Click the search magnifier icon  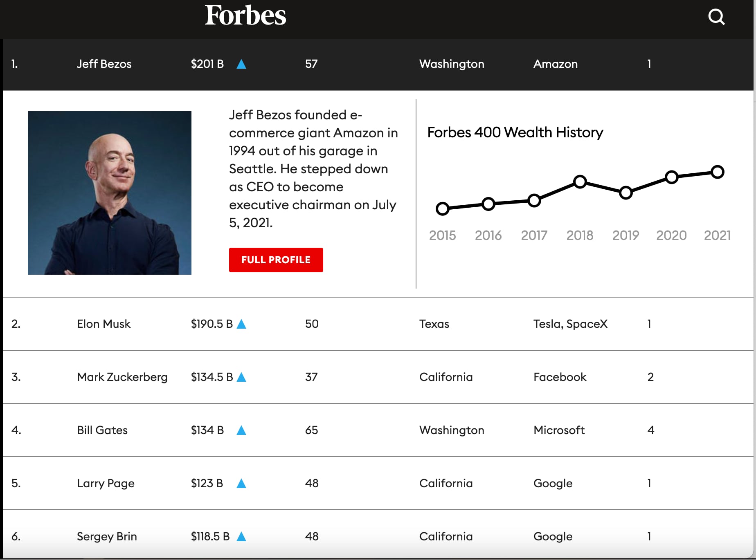coord(716,17)
